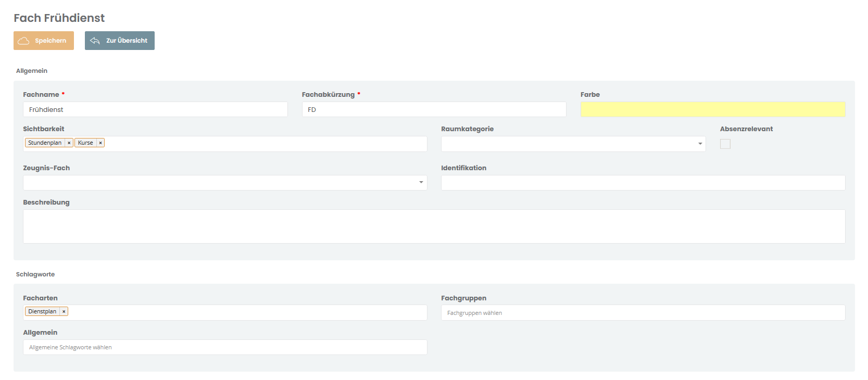Open the Zeugnis-Fach dropdown
Screen dimensions: 868x380
(225, 183)
